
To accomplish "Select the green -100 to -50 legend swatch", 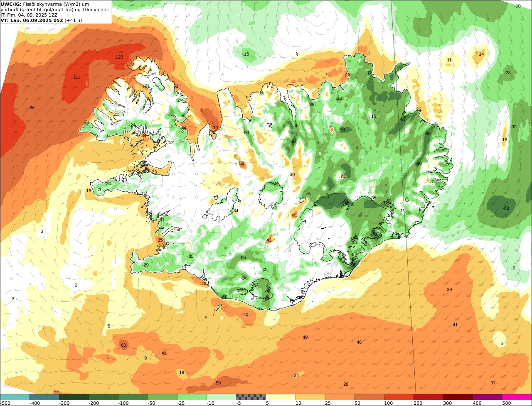I will [x=133, y=397].
